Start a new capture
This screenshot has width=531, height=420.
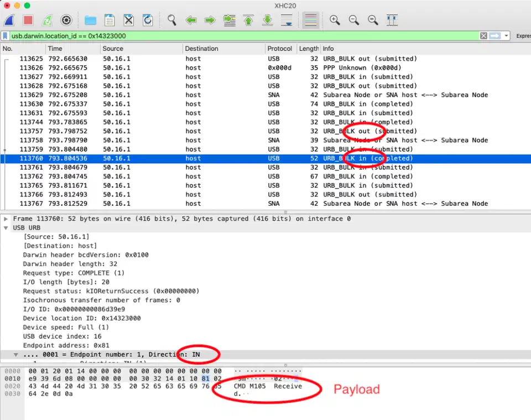(x=9, y=20)
